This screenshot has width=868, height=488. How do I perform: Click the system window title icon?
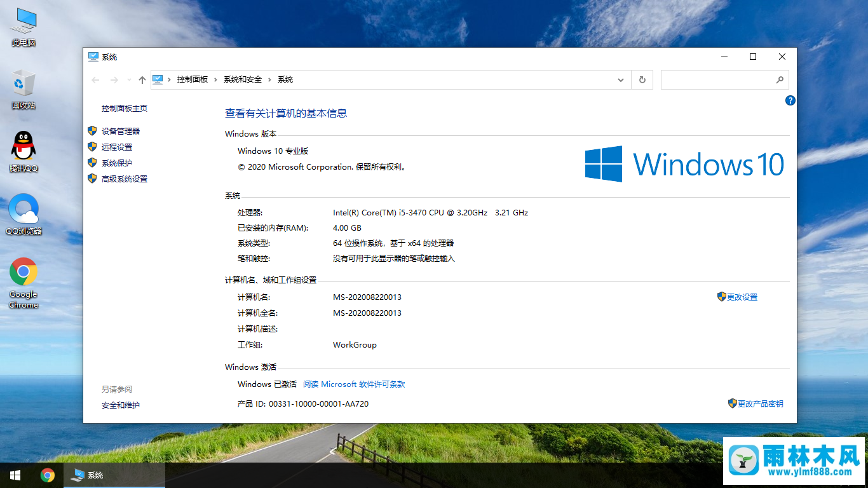(93, 57)
